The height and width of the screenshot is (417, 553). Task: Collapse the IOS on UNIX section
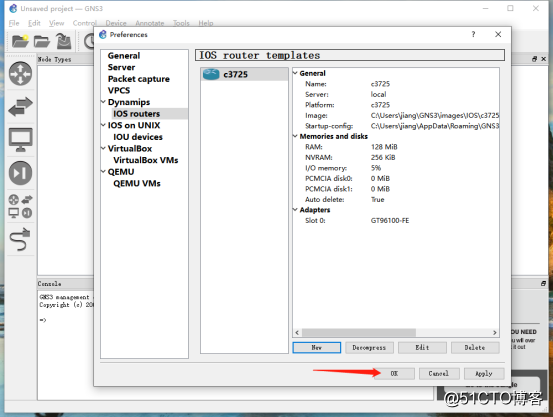coord(103,125)
